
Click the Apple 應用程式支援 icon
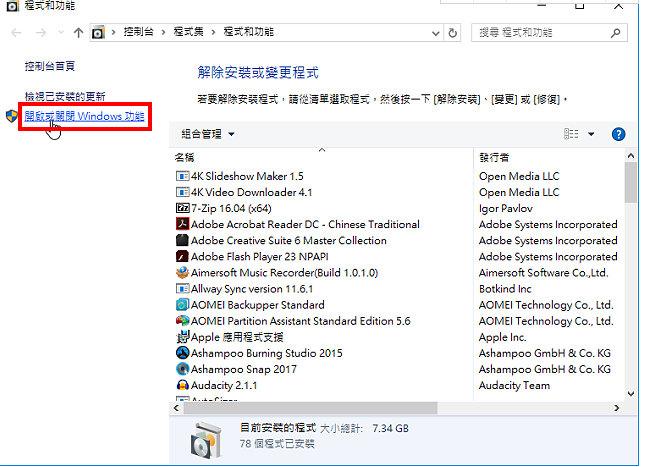point(182,337)
